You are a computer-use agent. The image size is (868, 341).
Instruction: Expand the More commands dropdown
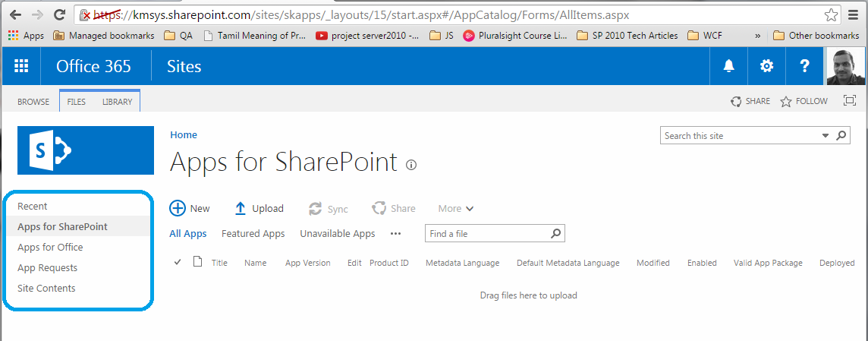point(456,209)
